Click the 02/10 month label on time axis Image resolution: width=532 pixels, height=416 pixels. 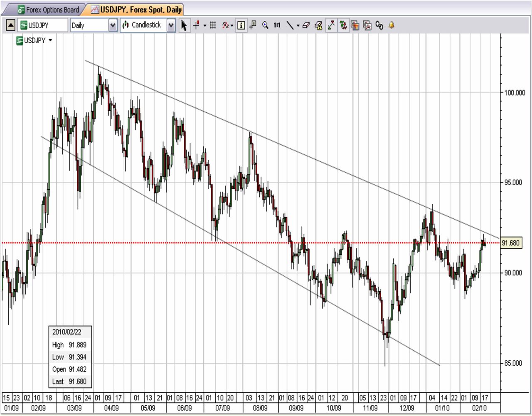pyautogui.click(x=479, y=408)
